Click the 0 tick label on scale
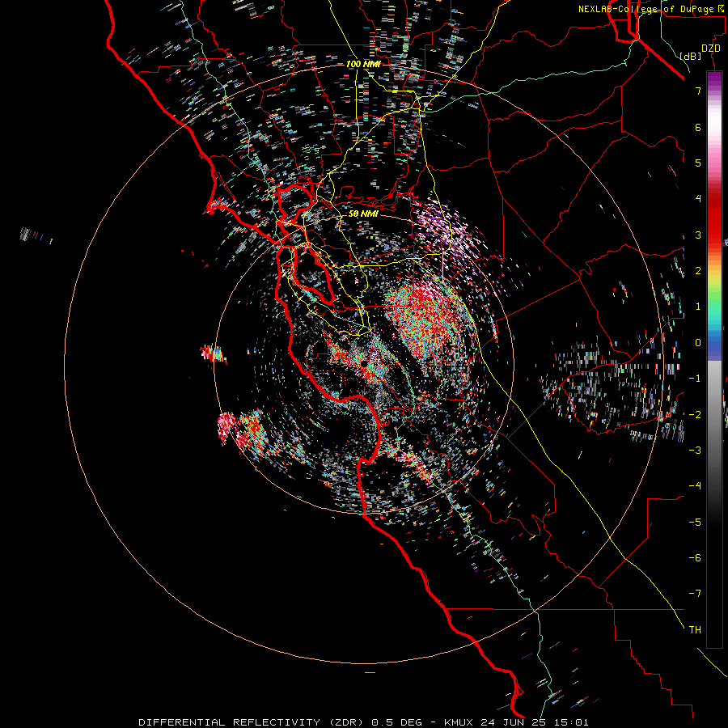 click(x=698, y=343)
